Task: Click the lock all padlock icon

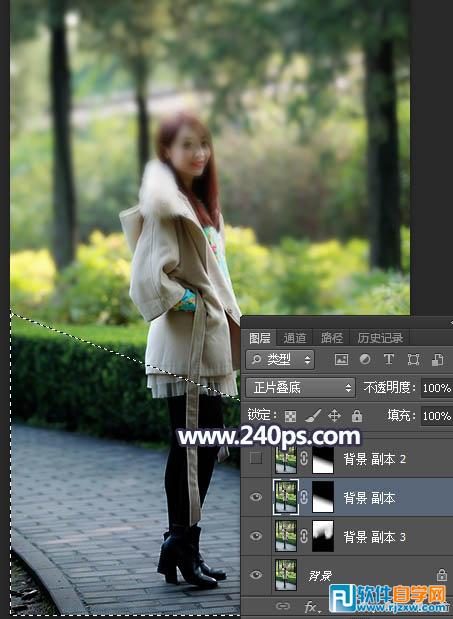Action: [x=357, y=416]
